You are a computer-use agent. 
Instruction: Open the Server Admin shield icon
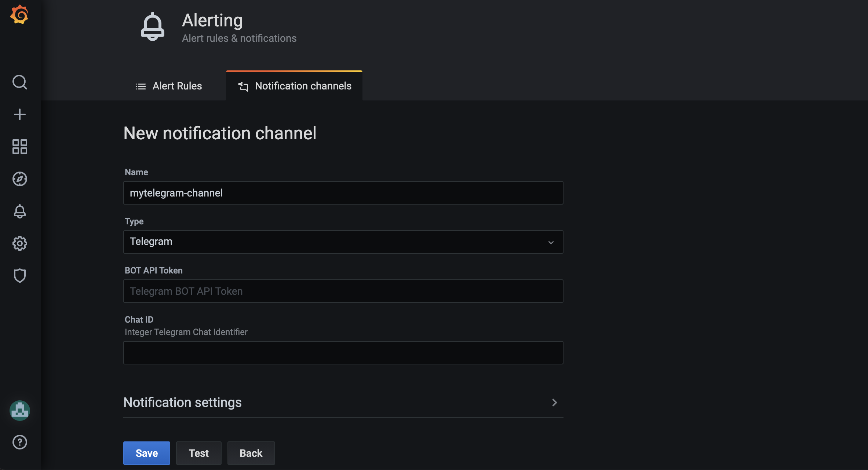coord(19,275)
